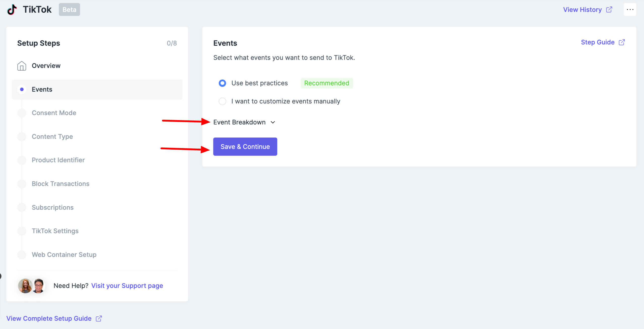Click the Events step bullet indicator

(x=22, y=89)
